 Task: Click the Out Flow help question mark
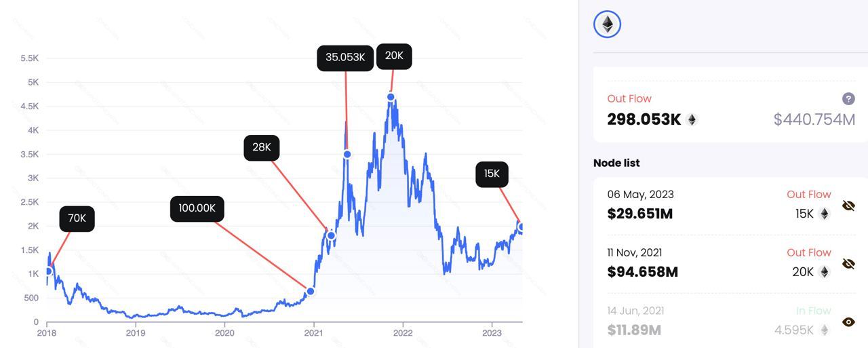point(848,99)
